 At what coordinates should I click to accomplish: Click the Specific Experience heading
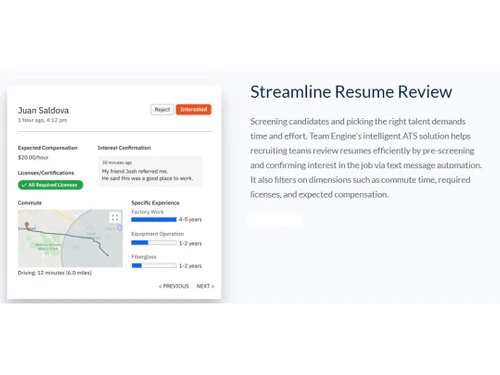point(155,203)
